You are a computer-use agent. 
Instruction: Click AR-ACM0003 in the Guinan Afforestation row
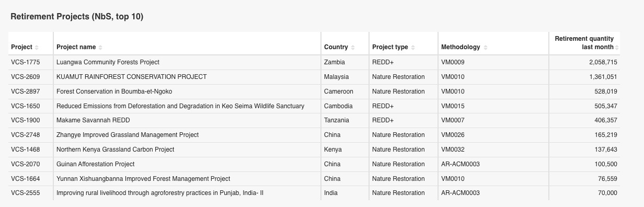461,164
